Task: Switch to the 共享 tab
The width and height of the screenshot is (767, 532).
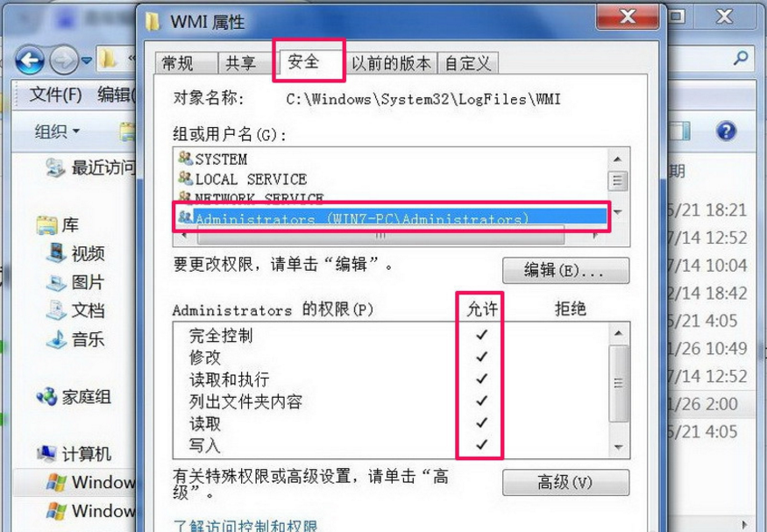Action: pos(241,63)
